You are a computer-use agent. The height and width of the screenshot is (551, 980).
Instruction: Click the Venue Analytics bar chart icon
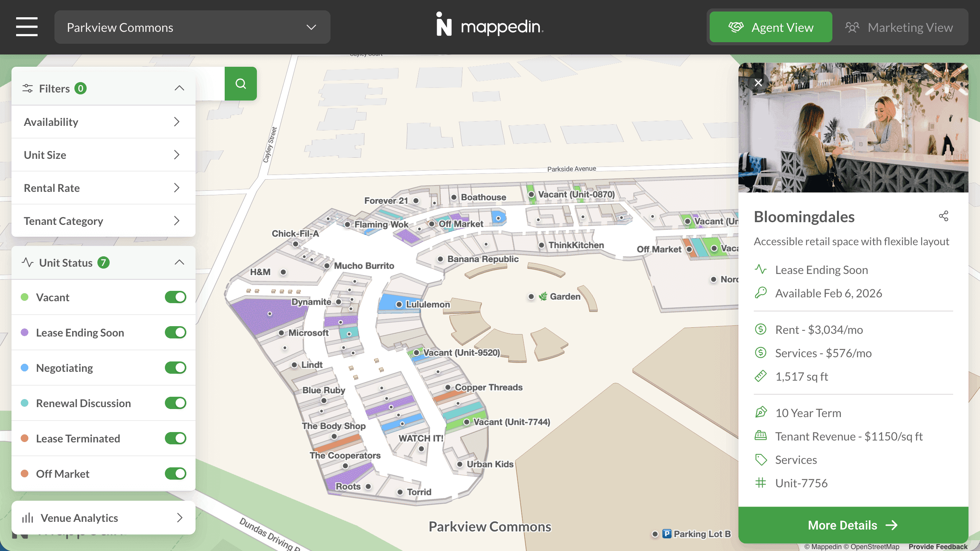tap(28, 518)
